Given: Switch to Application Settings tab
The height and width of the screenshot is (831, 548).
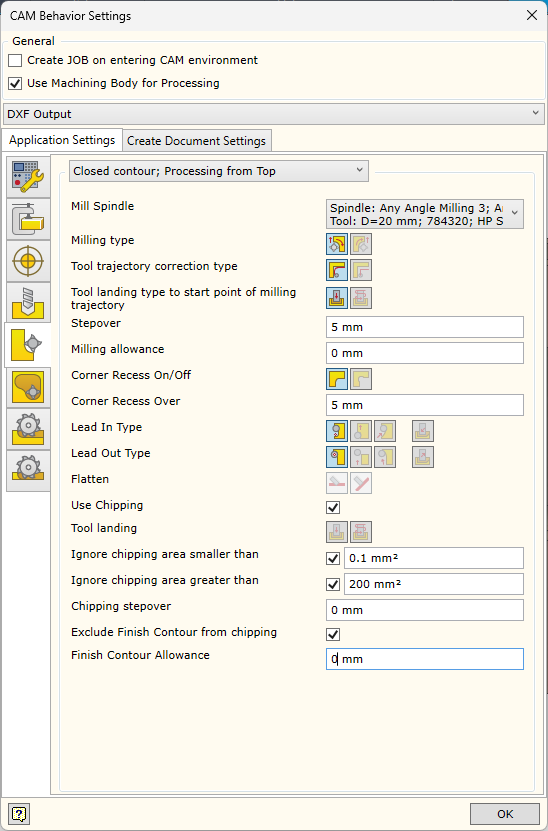Looking at the screenshot, I should (62, 140).
